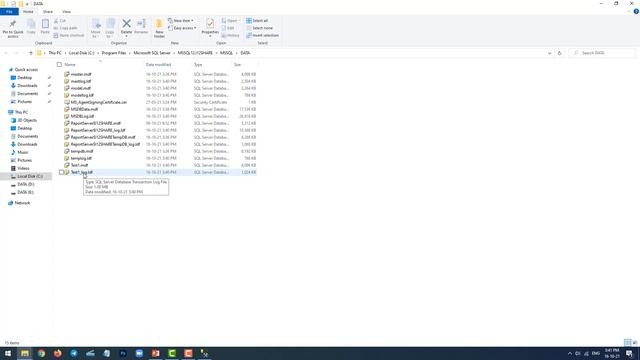Click Invert selection in ribbon
Screen dimensions: 640x360
click(262, 36)
